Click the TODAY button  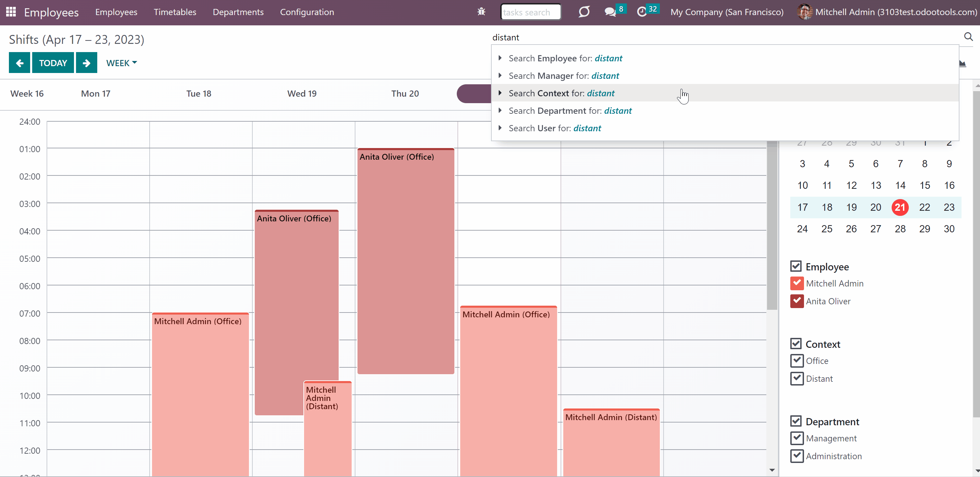point(53,63)
